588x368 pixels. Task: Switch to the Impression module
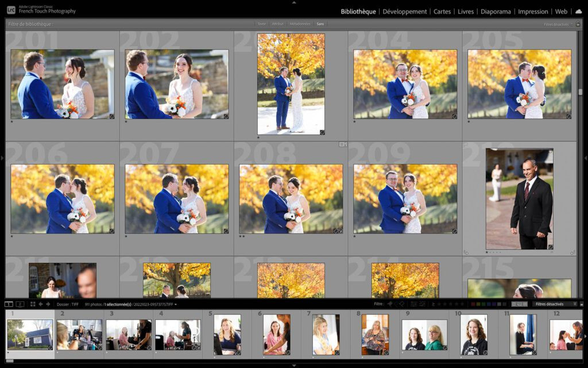tap(533, 11)
